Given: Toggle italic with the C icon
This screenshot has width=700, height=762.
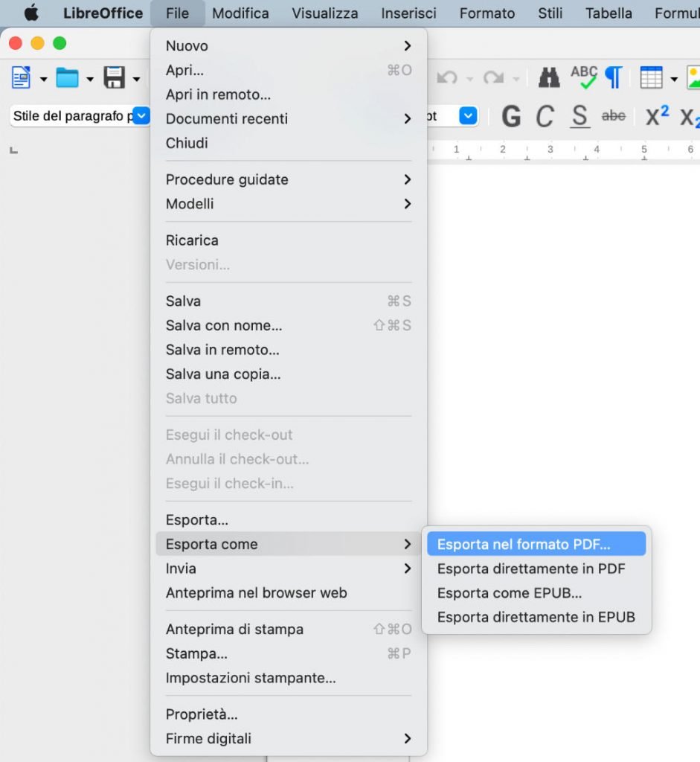Looking at the screenshot, I should pos(545,117).
